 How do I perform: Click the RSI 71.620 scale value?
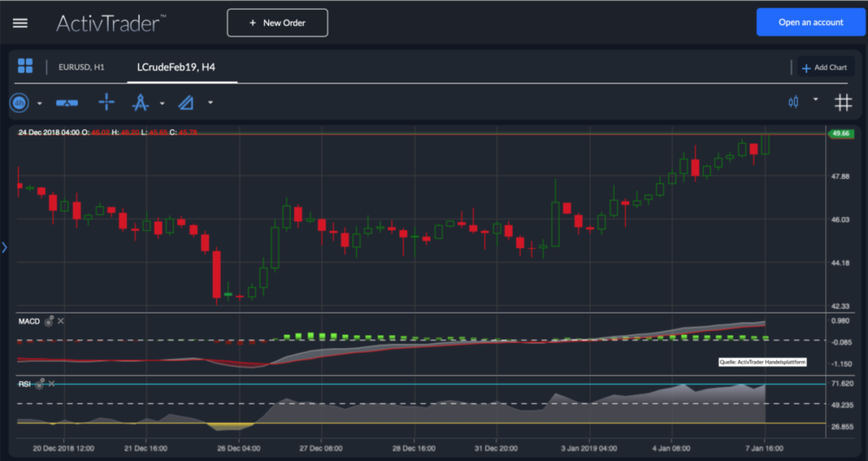[x=842, y=384]
